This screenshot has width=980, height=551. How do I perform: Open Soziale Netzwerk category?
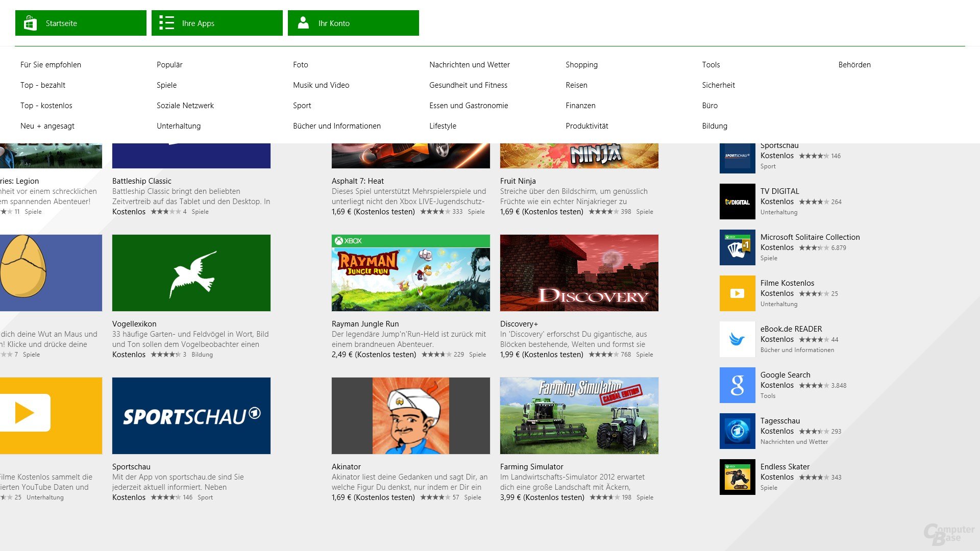185,106
